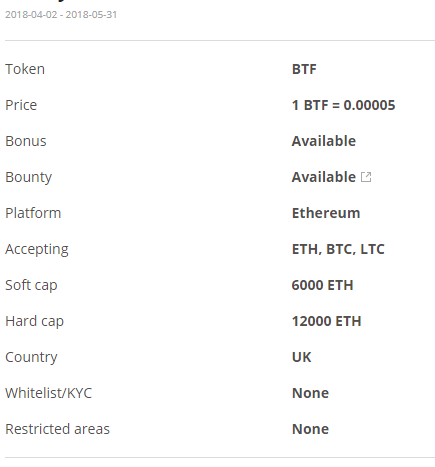Click the 12000 ETH hard cap value
The width and height of the screenshot is (435, 467).
(326, 321)
